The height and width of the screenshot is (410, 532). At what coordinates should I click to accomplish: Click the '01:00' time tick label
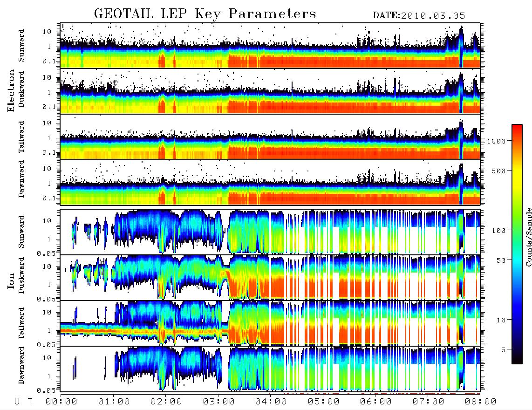(114, 402)
